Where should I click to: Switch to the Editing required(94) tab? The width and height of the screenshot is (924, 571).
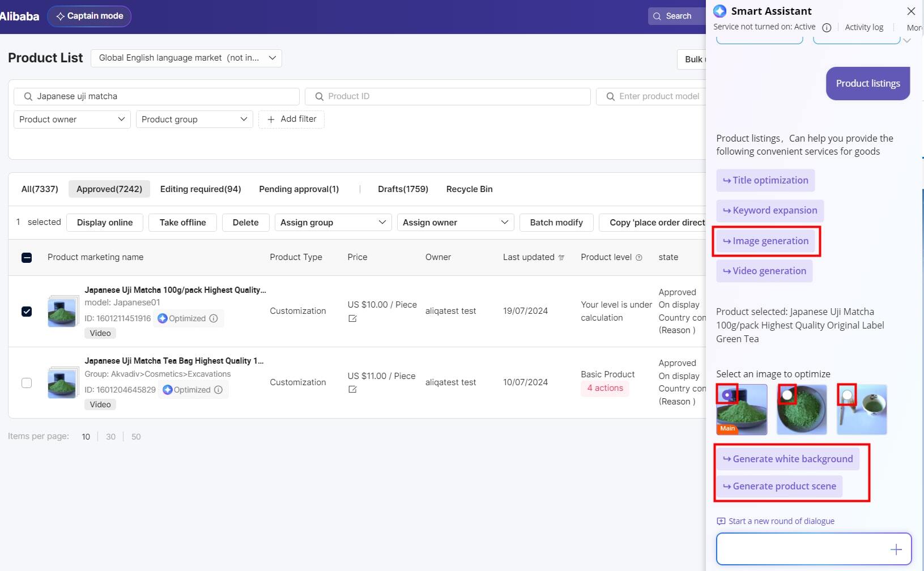click(x=201, y=189)
